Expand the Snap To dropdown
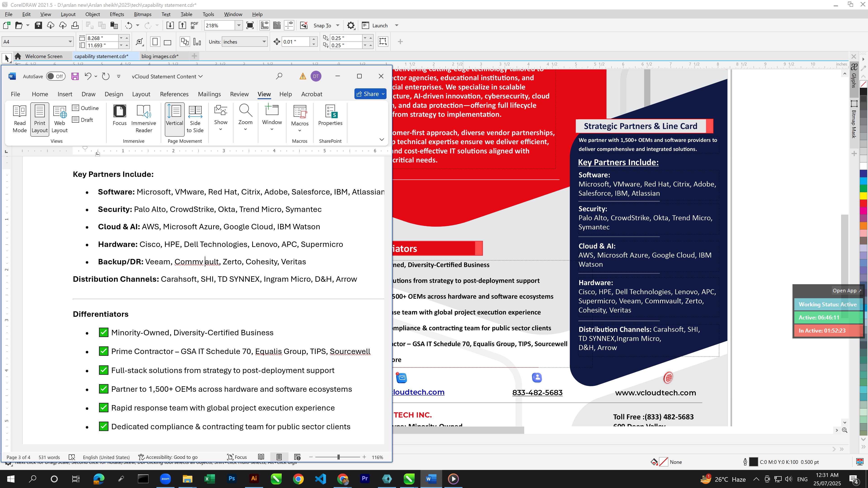 click(x=337, y=25)
